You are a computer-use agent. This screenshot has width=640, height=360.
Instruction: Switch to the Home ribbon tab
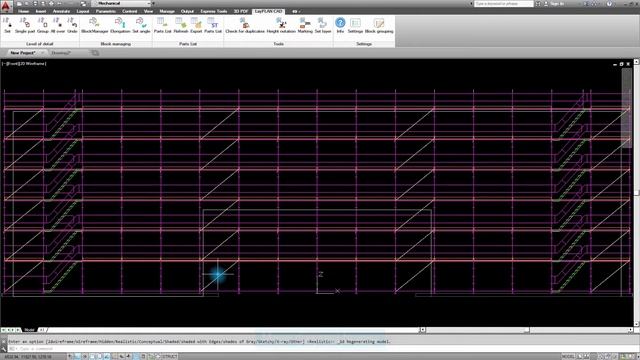[23, 11]
